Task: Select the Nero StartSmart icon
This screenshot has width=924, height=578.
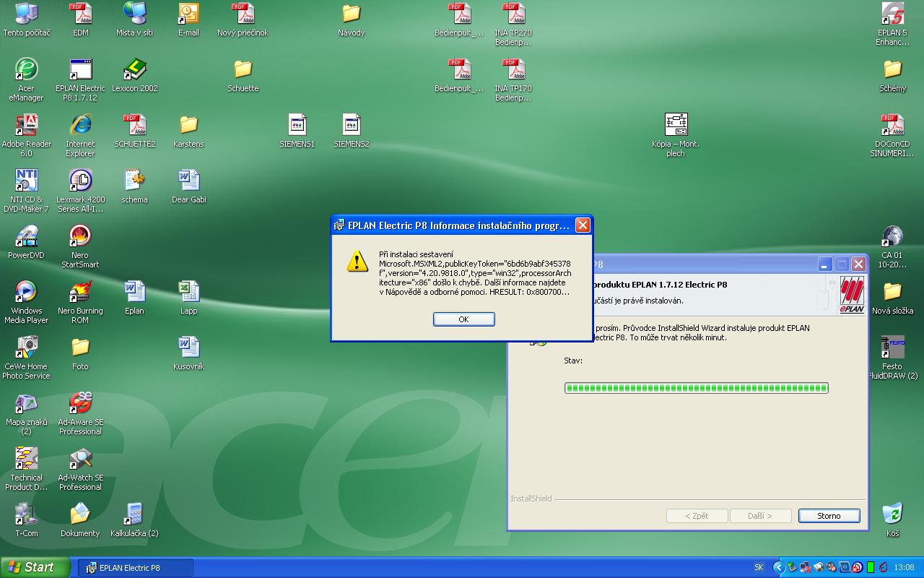Action: 80,247
